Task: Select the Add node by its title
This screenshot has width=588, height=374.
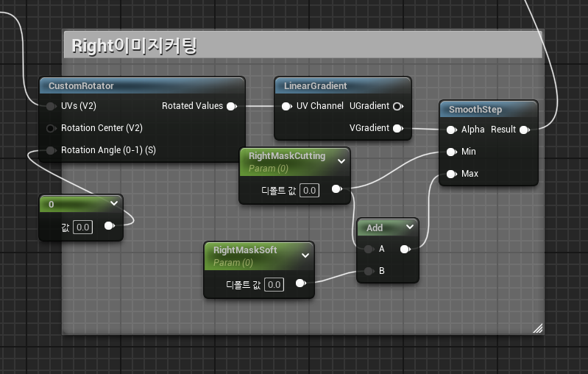Action: 375,227
